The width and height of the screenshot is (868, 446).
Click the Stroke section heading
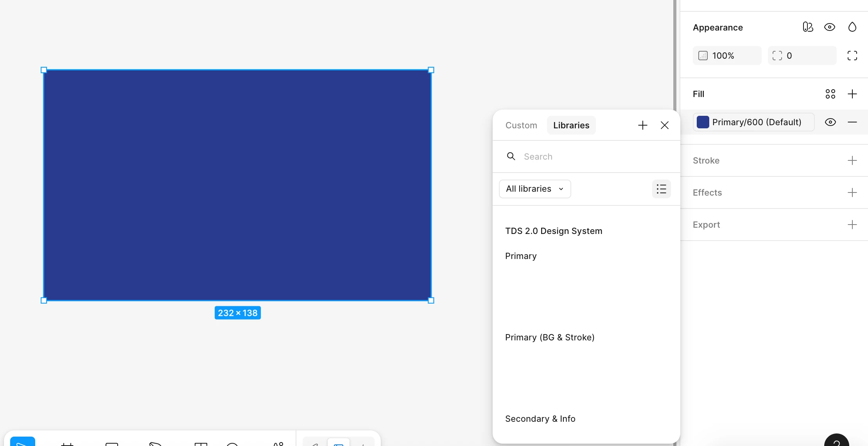tap(706, 160)
